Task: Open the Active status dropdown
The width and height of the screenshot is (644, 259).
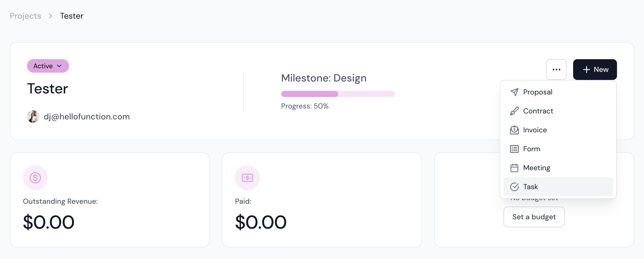Action: pyautogui.click(x=48, y=66)
